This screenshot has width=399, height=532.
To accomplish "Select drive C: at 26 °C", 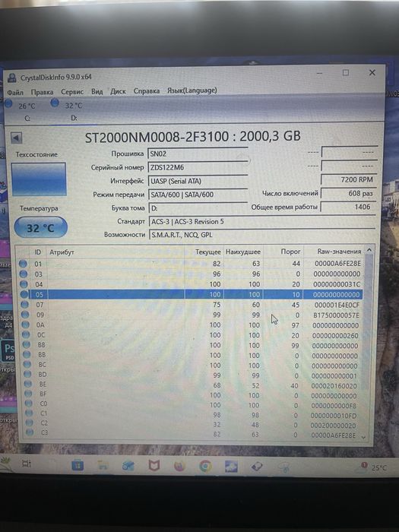I will [21, 110].
